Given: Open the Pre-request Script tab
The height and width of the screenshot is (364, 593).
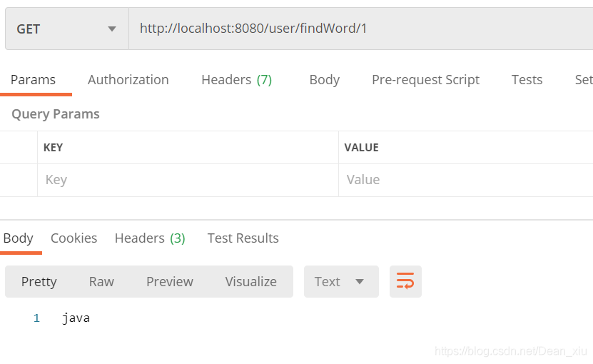Looking at the screenshot, I should (x=425, y=80).
